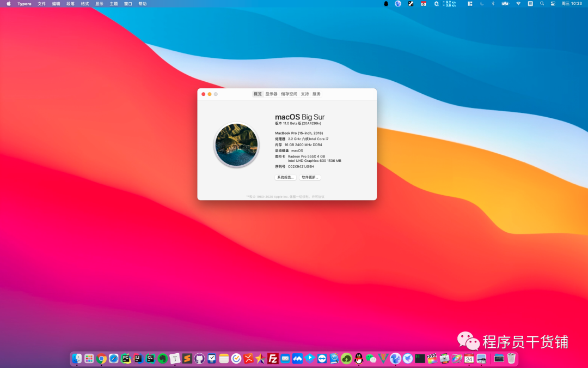Screen dimensions: 588x368
Task: Open Spotlight search in menu bar
Action: pos(542,3)
